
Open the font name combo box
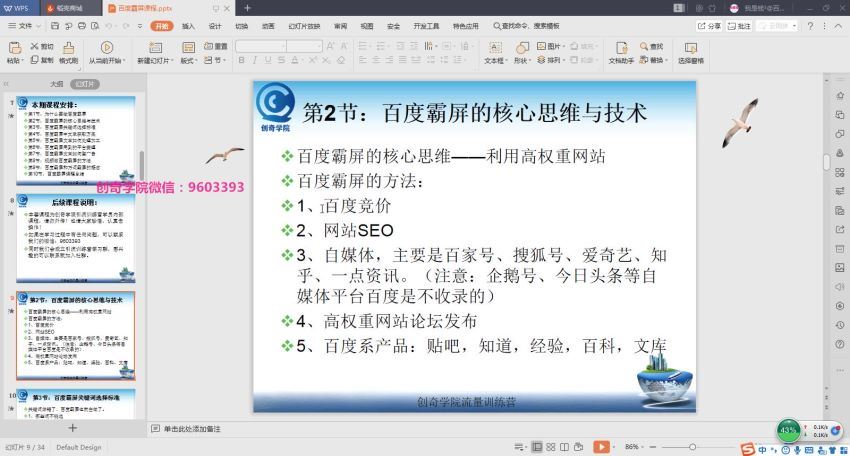(261, 47)
